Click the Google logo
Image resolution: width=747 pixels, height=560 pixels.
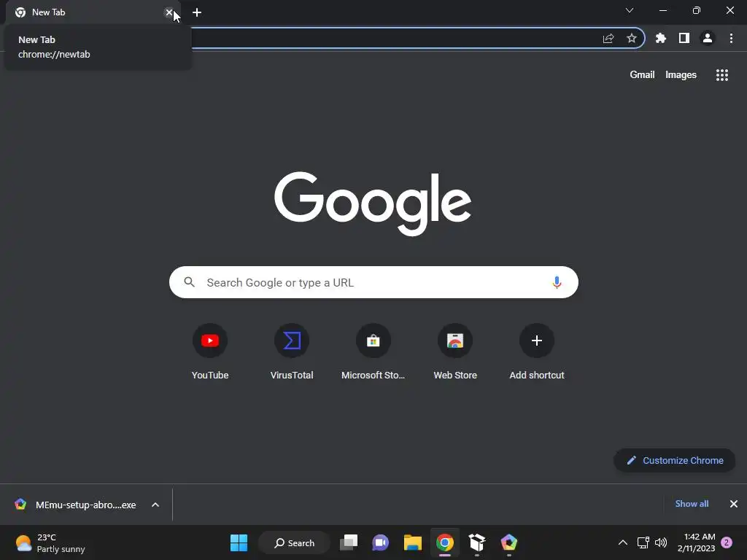click(373, 203)
